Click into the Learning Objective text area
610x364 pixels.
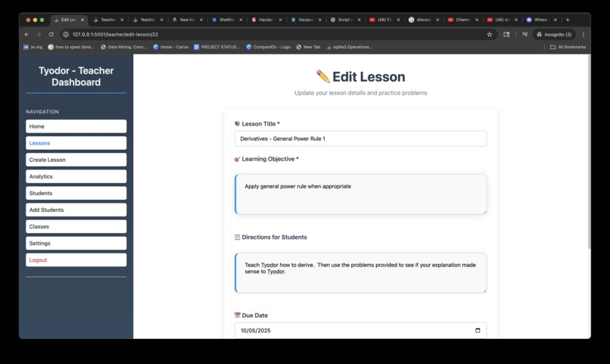[361, 194]
